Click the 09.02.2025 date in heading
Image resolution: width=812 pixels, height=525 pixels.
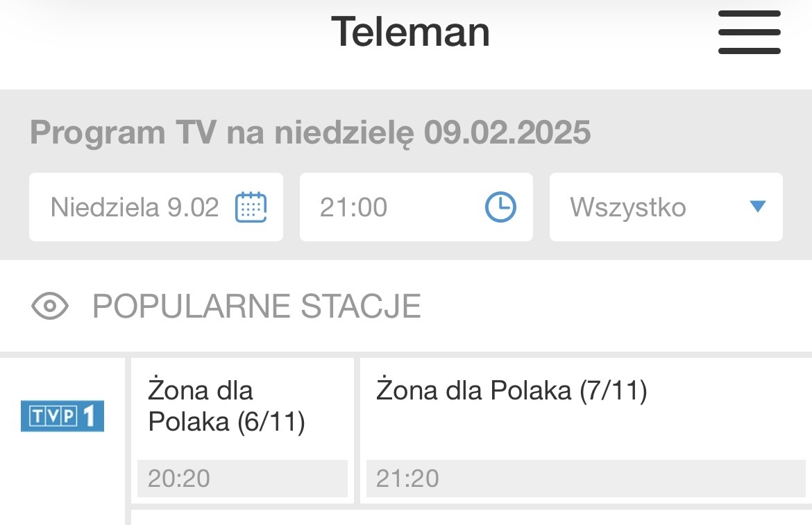point(507,132)
